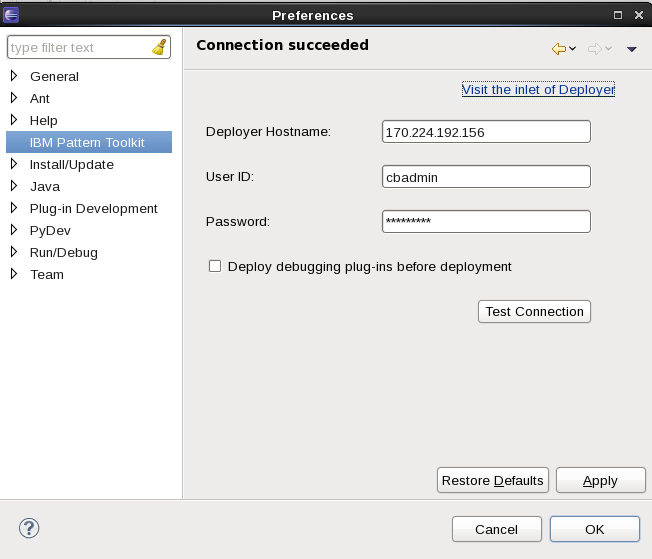Image resolution: width=652 pixels, height=559 pixels.
Task: Click the Test Connection button
Action: (534, 312)
